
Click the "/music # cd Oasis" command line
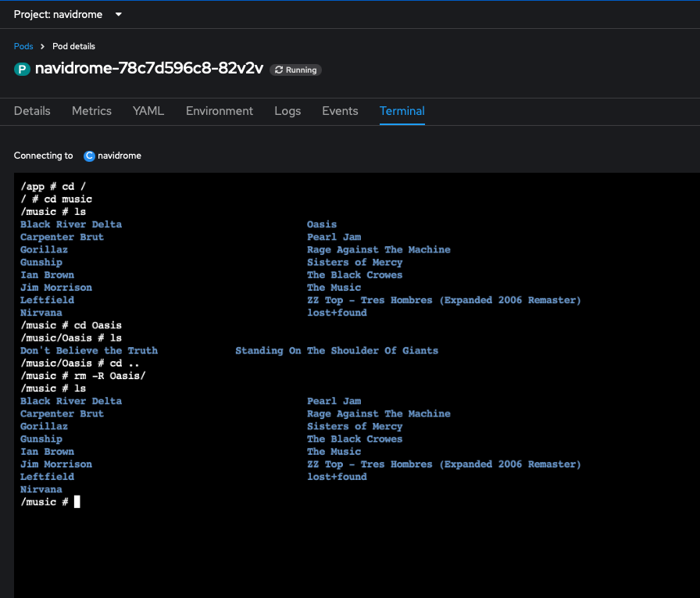[71, 325]
